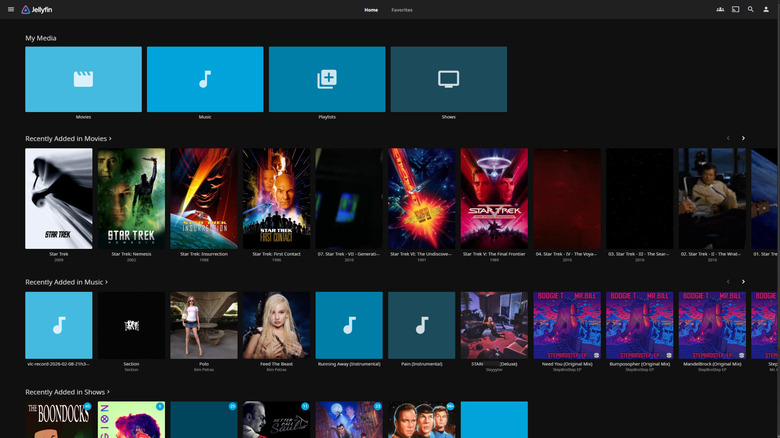Open Recently Added in Shows section
The image size is (780, 438).
click(68, 392)
